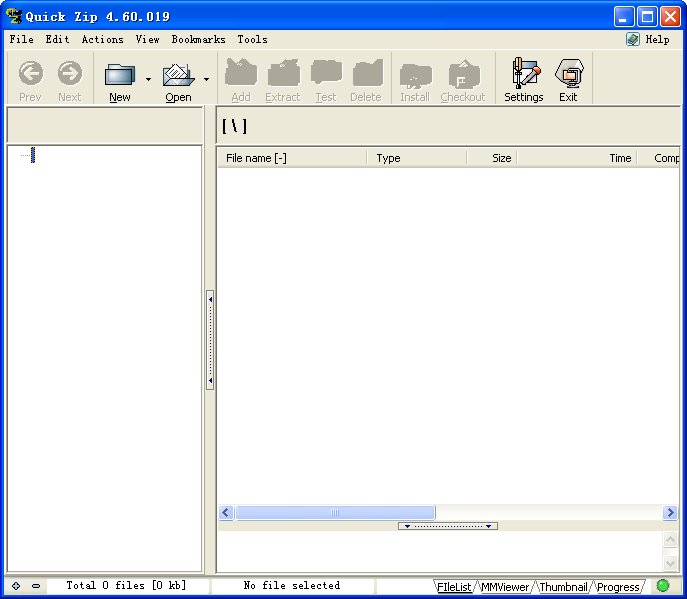Expand the New button dropdown arrow
The image size is (687, 599).
148,79
